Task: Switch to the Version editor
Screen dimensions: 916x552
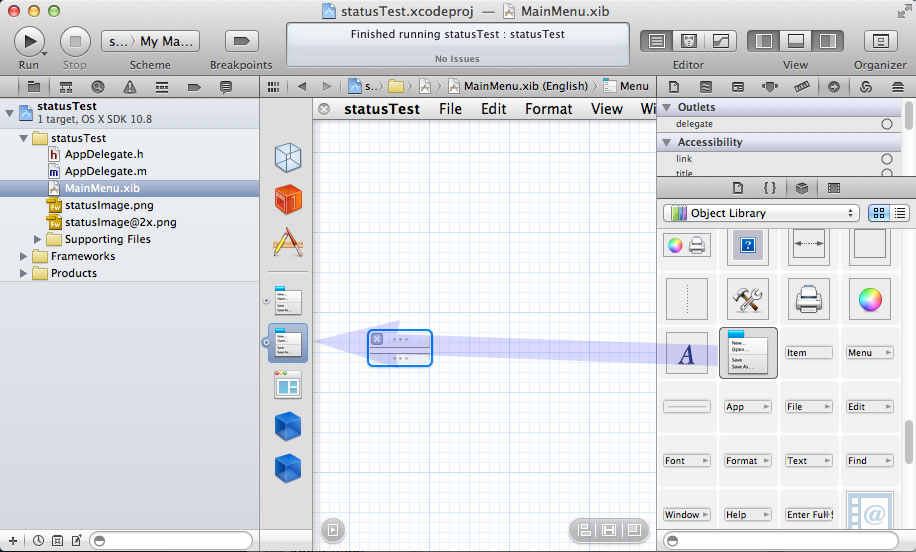Action: 721,41
